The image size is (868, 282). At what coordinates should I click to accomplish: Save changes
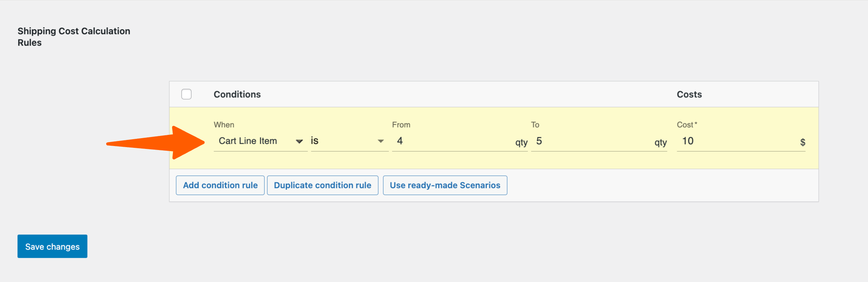click(x=52, y=246)
